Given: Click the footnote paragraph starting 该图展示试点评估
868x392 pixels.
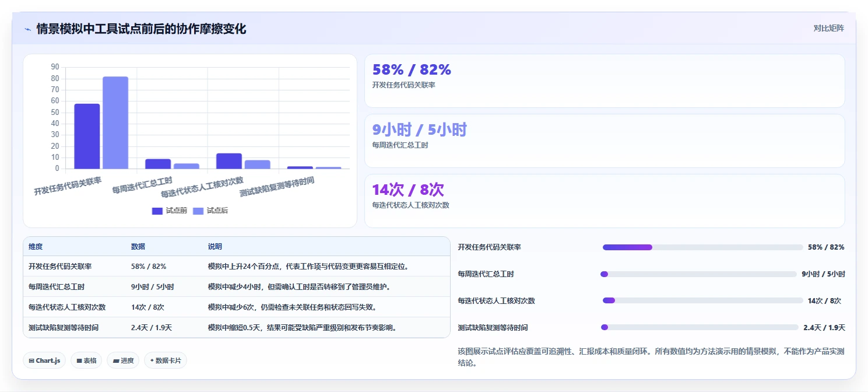Looking at the screenshot, I should [651, 357].
